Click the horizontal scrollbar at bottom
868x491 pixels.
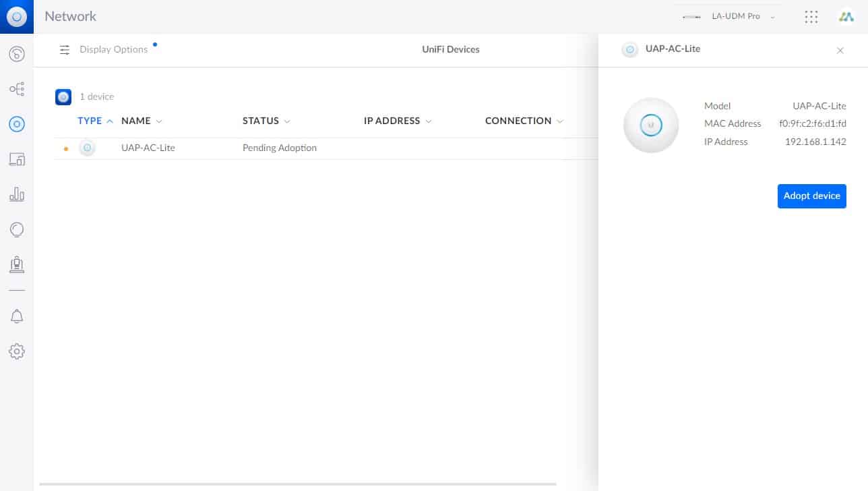pos(298,484)
